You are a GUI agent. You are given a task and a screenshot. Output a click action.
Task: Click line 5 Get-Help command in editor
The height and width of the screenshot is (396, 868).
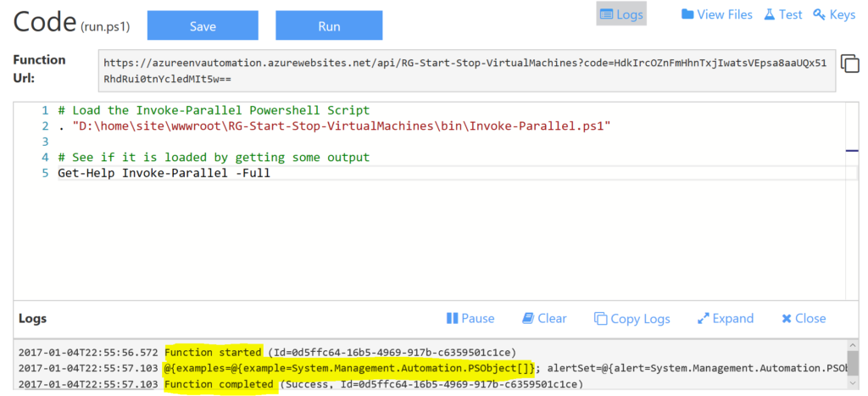[164, 174]
